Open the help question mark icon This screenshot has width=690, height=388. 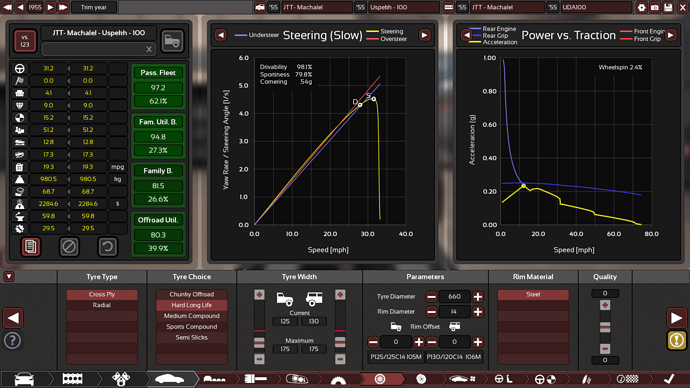pyautogui.click(x=12, y=340)
